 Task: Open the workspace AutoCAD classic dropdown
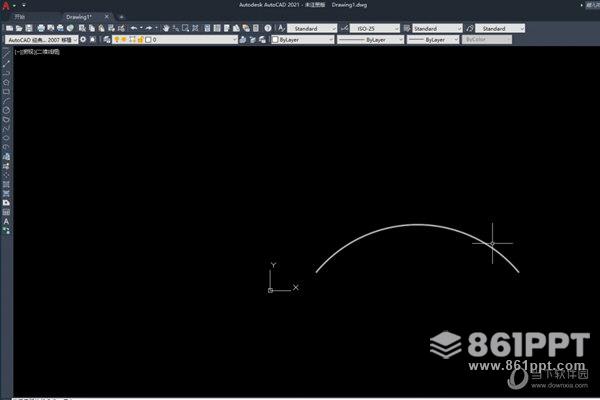pos(41,39)
